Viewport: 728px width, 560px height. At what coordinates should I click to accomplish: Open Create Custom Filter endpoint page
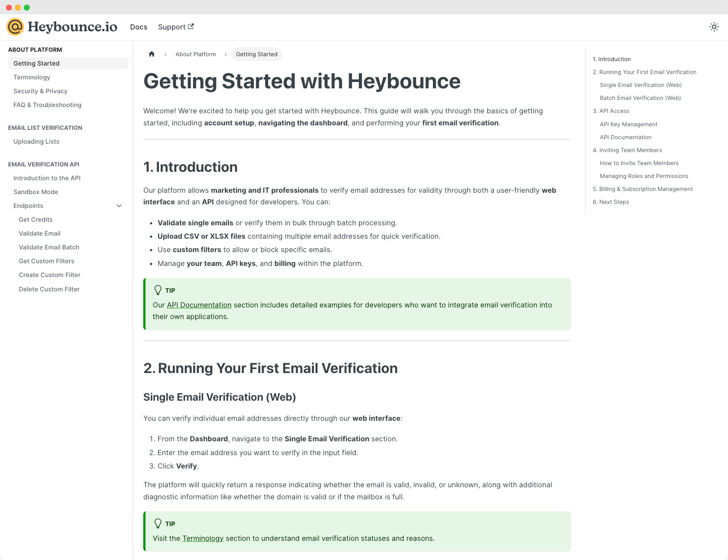(50, 275)
